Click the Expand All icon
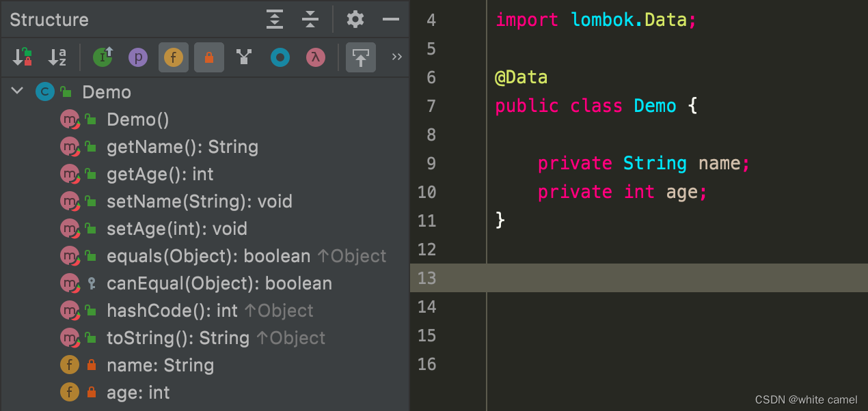 point(274,19)
